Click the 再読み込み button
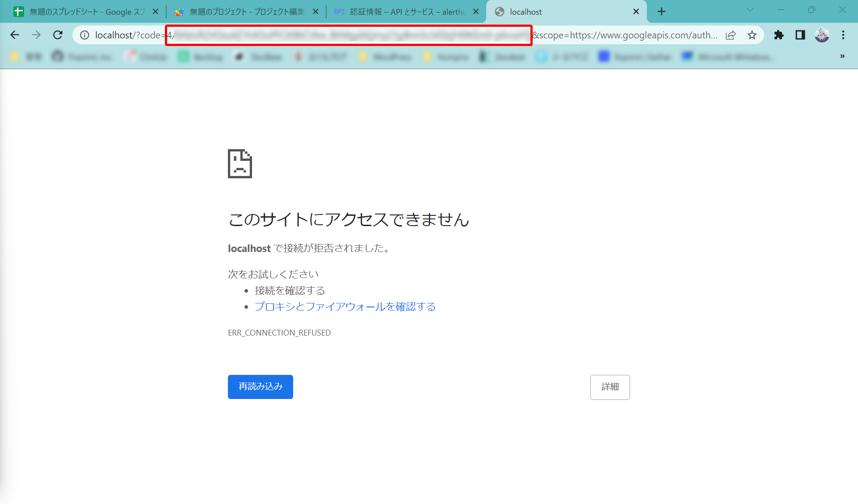 (x=260, y=386)
